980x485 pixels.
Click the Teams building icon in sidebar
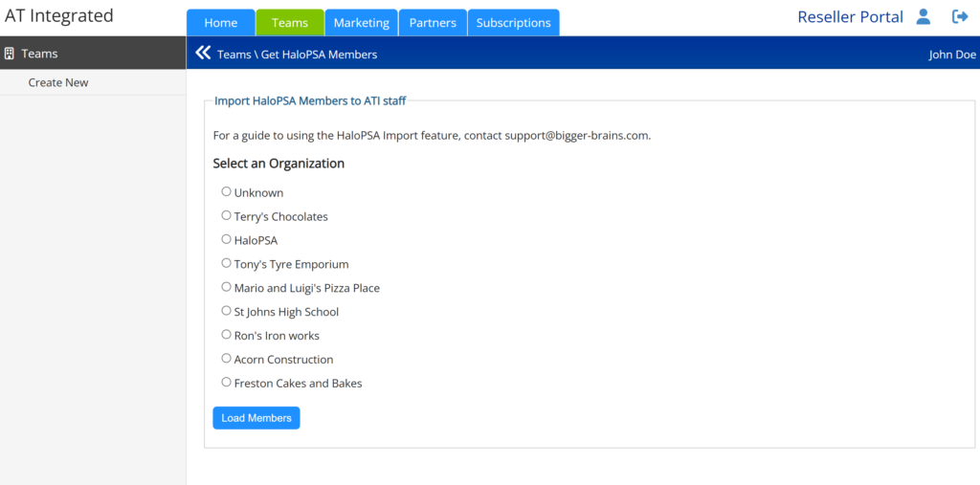(10, 54)
